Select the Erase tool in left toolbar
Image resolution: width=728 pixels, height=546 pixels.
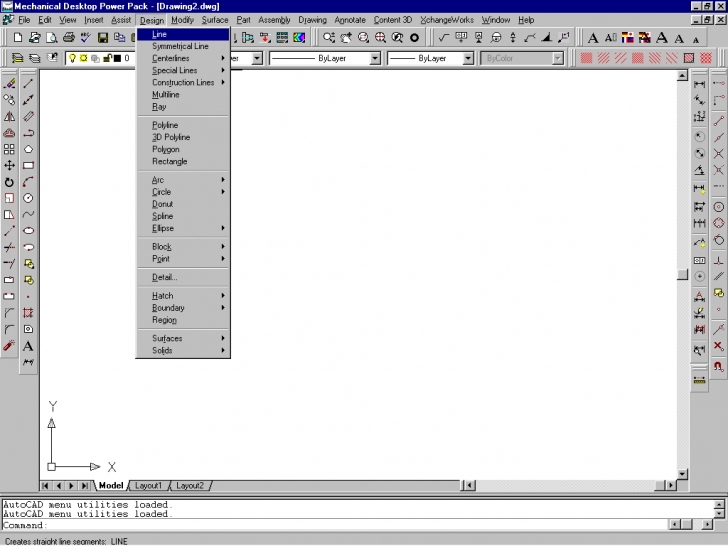tap(9, 84)
